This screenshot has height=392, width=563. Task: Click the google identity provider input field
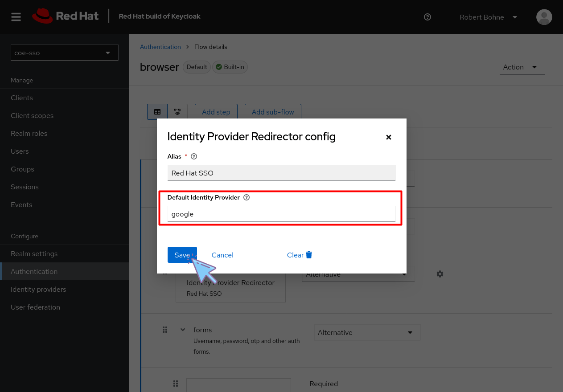[x=281, y=214]
